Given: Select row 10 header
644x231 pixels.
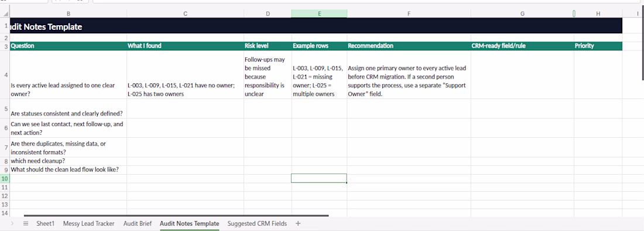Looking at the screenshot, I should 5,178.
